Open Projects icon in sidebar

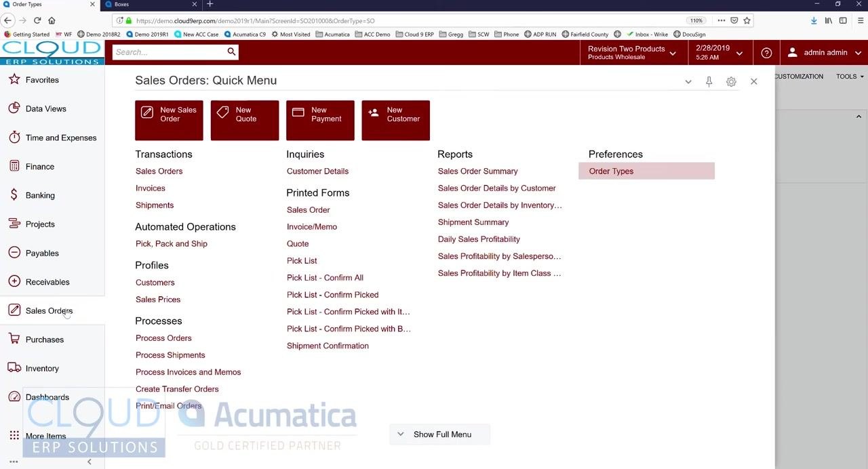(x=14, y=224)
